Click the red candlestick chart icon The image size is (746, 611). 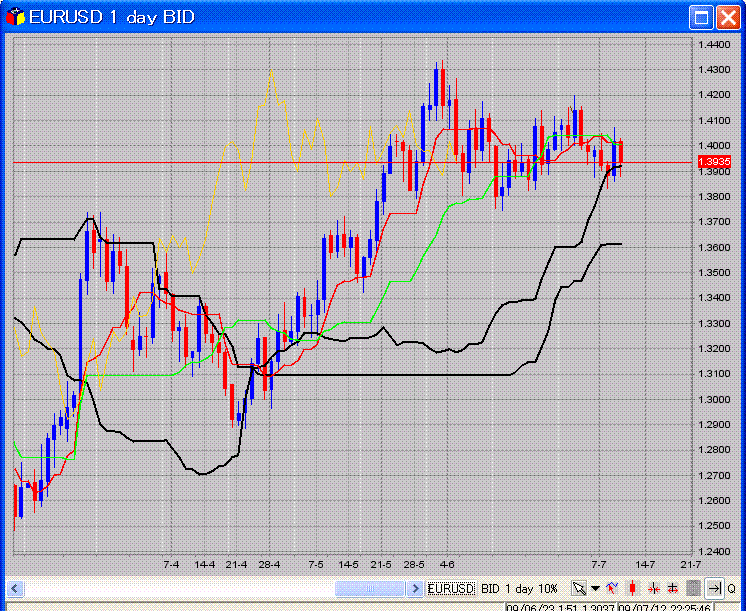click(633, 588)
